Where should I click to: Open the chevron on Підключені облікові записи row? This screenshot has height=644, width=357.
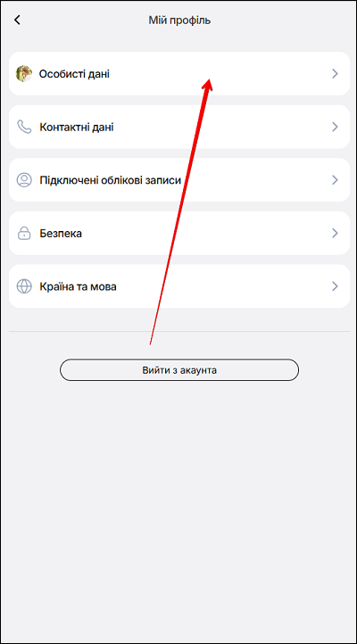336,180
